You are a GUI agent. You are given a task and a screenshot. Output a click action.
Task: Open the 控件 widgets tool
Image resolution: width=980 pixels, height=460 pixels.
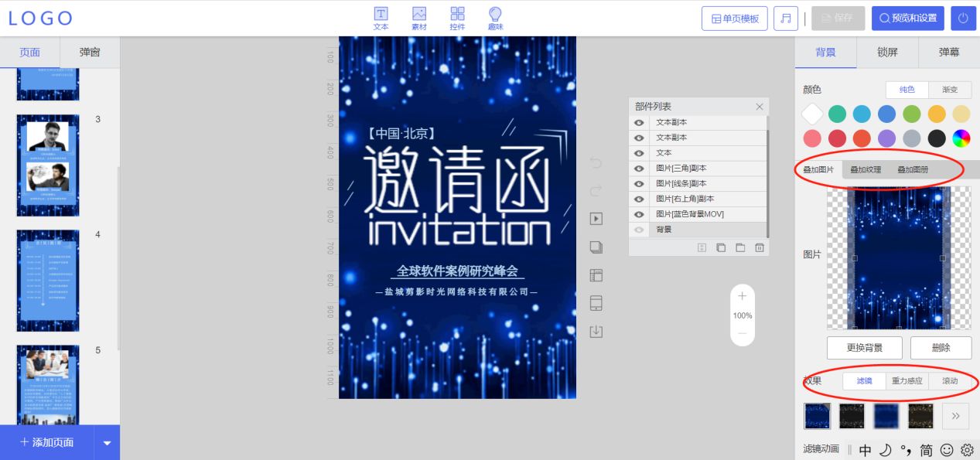pos(457,18)
